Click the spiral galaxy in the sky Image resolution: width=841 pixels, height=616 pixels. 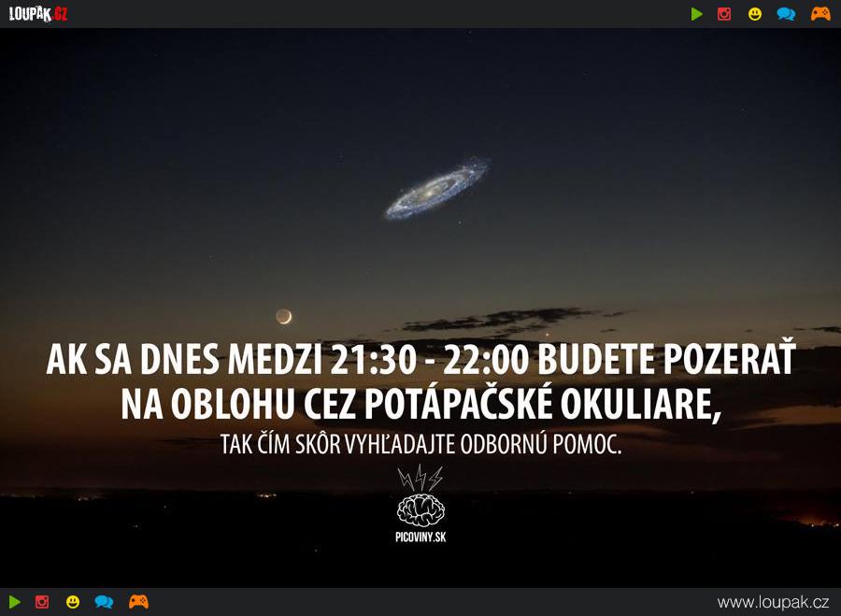(x=436, y=188)
